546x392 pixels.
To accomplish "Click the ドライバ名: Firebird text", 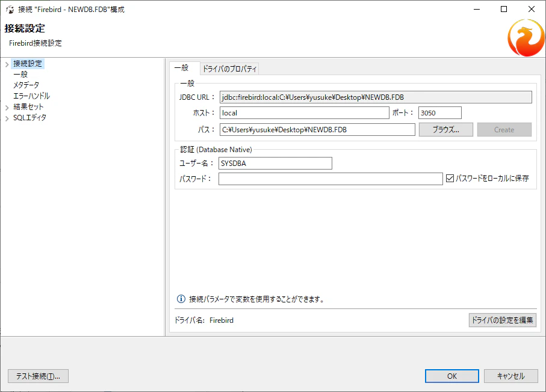I will (203, 320).
